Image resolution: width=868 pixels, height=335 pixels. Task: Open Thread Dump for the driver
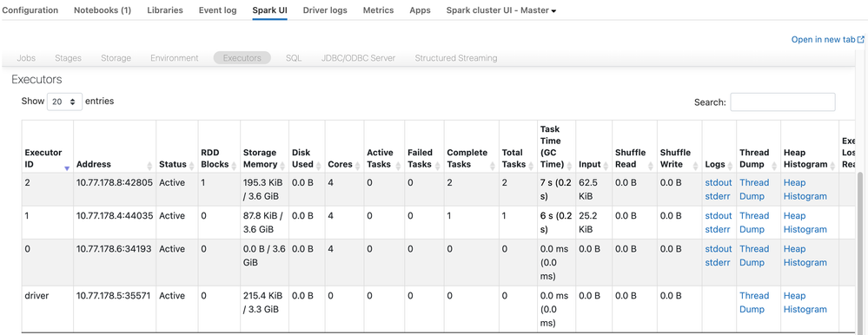point(754,302)
